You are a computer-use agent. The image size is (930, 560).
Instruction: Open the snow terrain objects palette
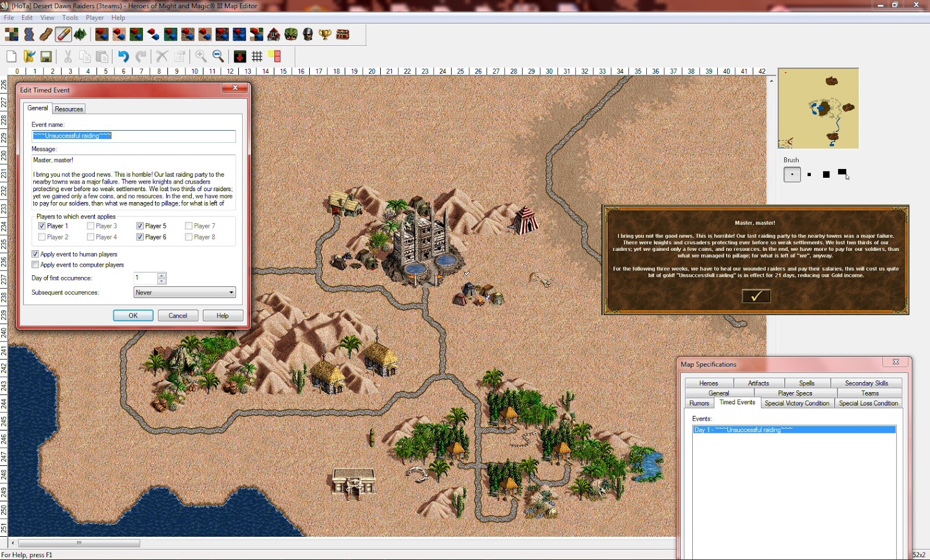(153, 35)
